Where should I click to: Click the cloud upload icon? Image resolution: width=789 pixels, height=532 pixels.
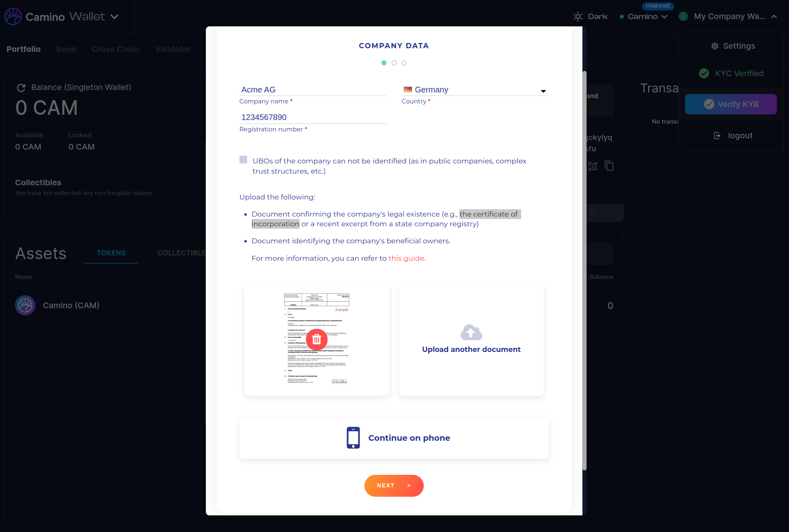click(471, 332)
